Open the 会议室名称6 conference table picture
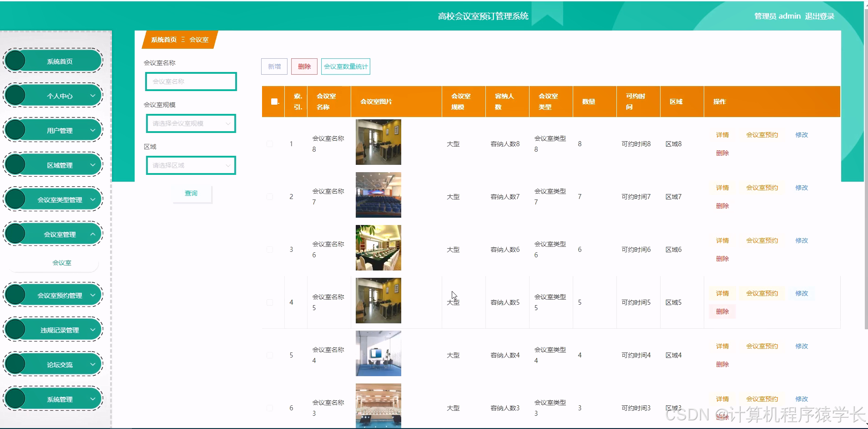 378,248
